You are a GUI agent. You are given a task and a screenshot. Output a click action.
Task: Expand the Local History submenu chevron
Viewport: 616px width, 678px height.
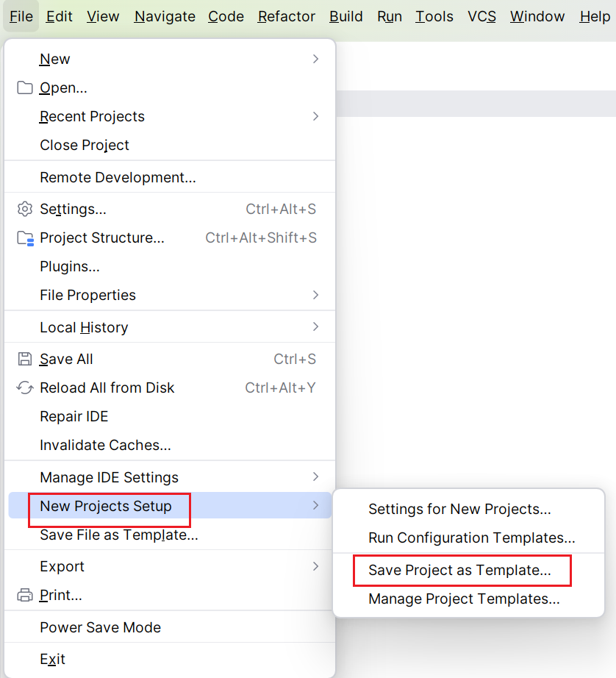coord(315,327)
